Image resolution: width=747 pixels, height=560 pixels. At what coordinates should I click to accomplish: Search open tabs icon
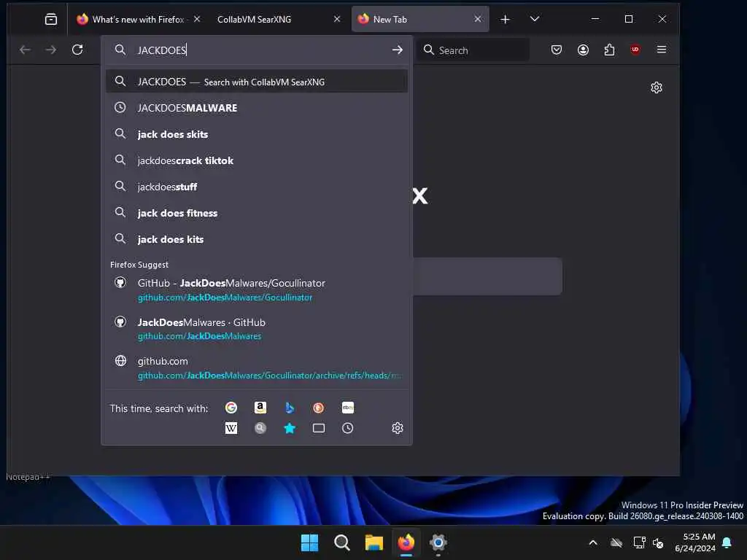(x=318, y=428)
